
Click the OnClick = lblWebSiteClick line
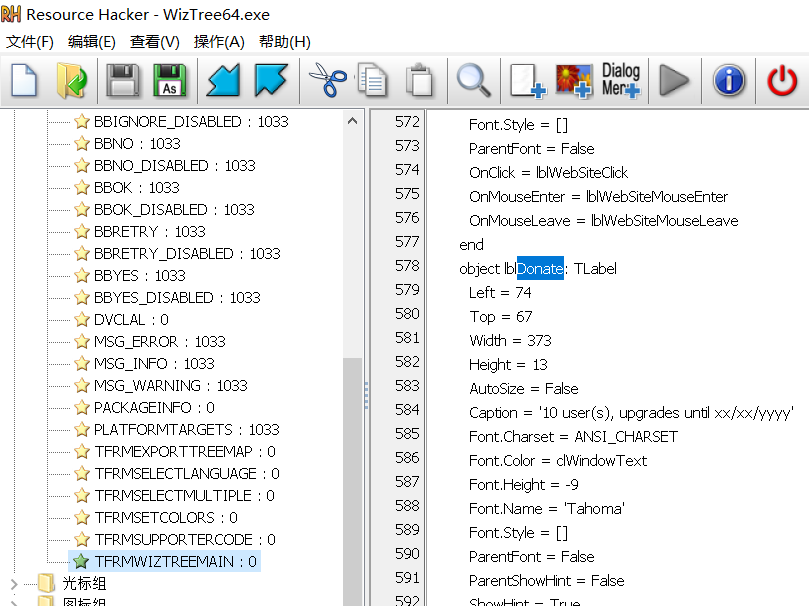pyautogui.click(x=548, y=173)
